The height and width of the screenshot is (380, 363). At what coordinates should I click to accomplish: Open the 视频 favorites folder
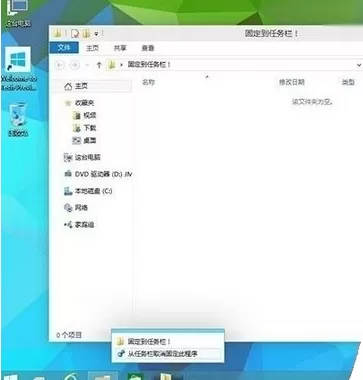coord(90,116)
